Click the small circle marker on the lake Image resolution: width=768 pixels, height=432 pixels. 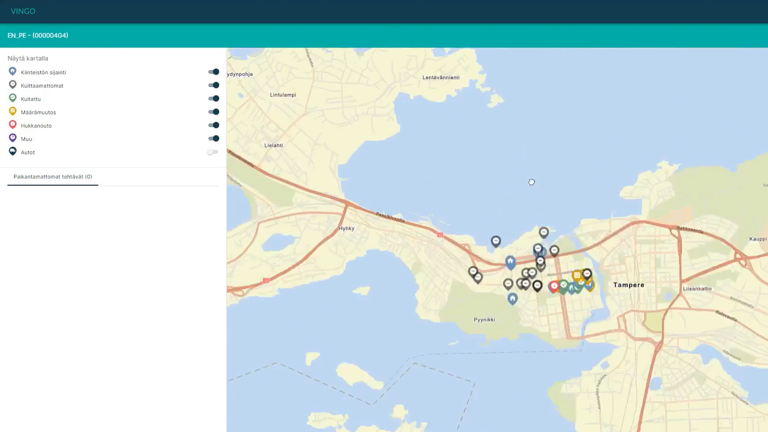pos(531,182)
